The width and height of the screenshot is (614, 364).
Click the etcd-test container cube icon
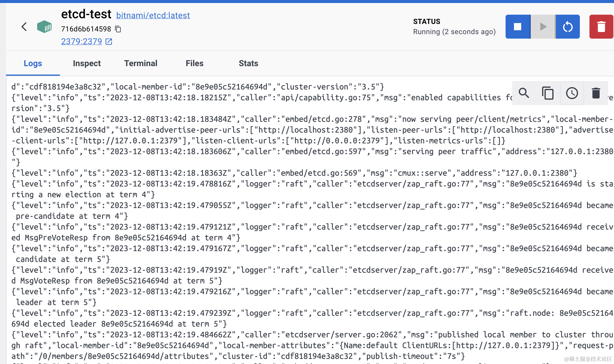(x=44, y=27)
